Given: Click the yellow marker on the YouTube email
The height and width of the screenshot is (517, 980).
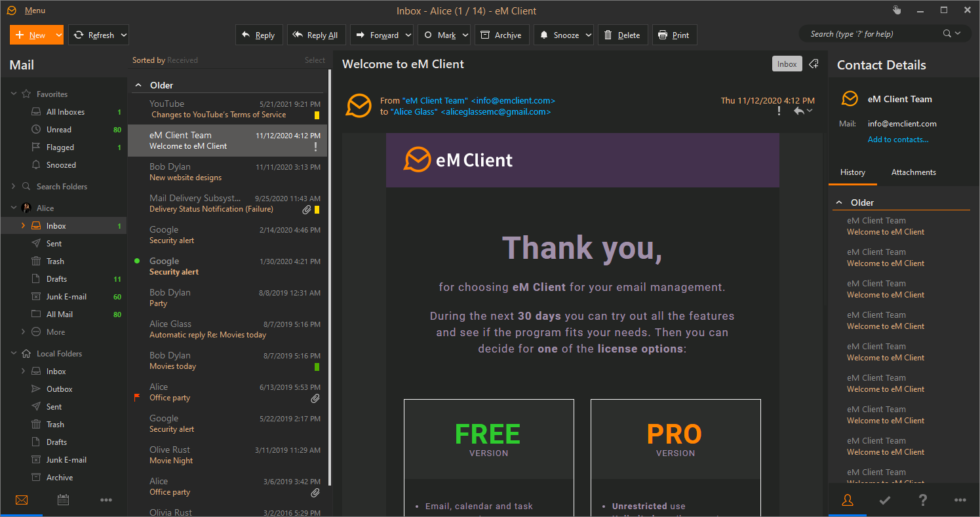Looking at the screenshot, I should (x=316, y=114).
